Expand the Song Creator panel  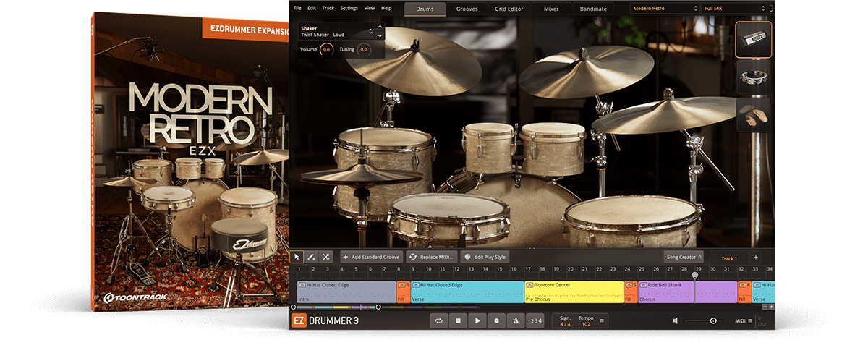pyautogui.click(x=683, y=257)
